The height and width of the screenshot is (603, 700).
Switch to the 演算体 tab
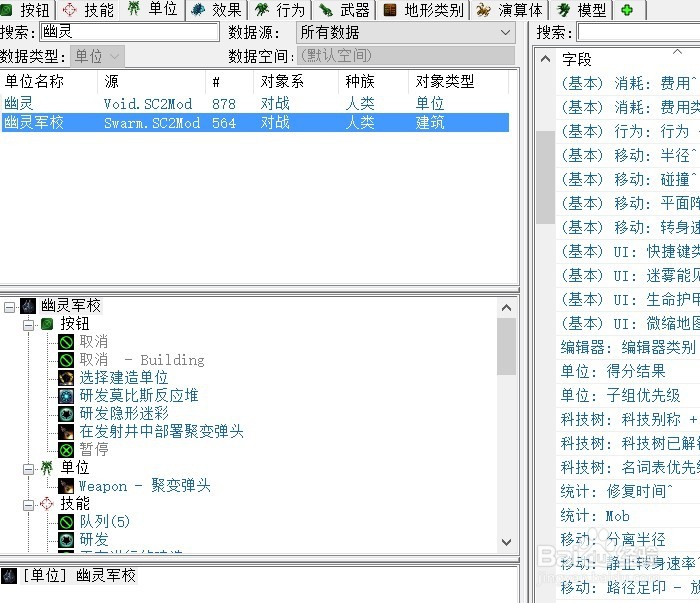coord(510,10)
